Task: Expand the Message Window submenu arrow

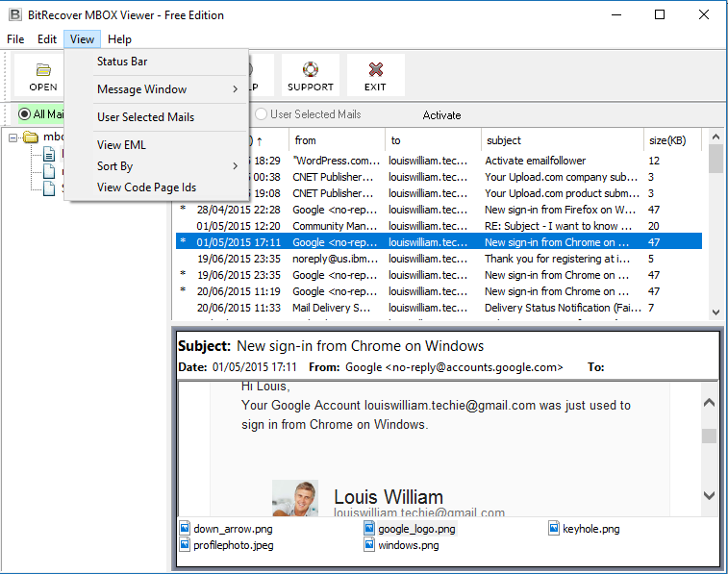Action: [x=236, y=88]
